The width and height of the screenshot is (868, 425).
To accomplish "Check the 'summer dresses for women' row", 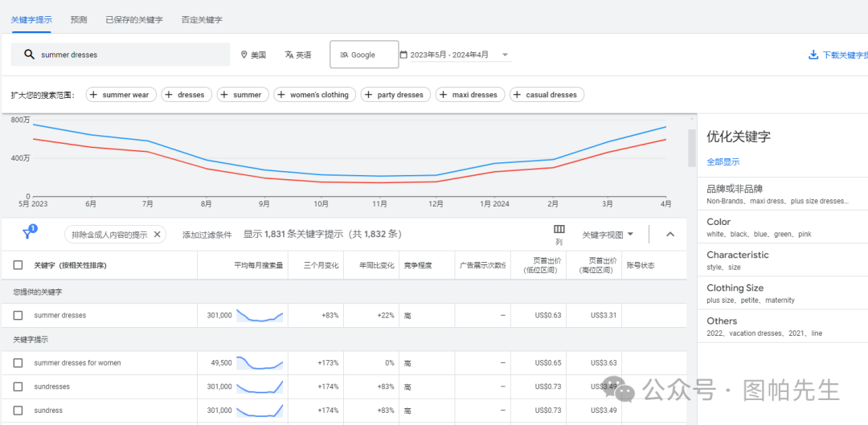I will click(18, 362).
